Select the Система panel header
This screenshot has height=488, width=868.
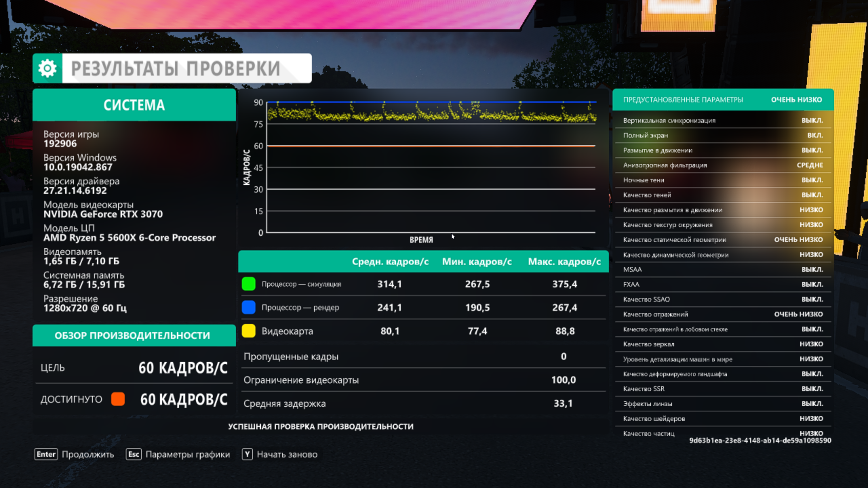(134, 105)
